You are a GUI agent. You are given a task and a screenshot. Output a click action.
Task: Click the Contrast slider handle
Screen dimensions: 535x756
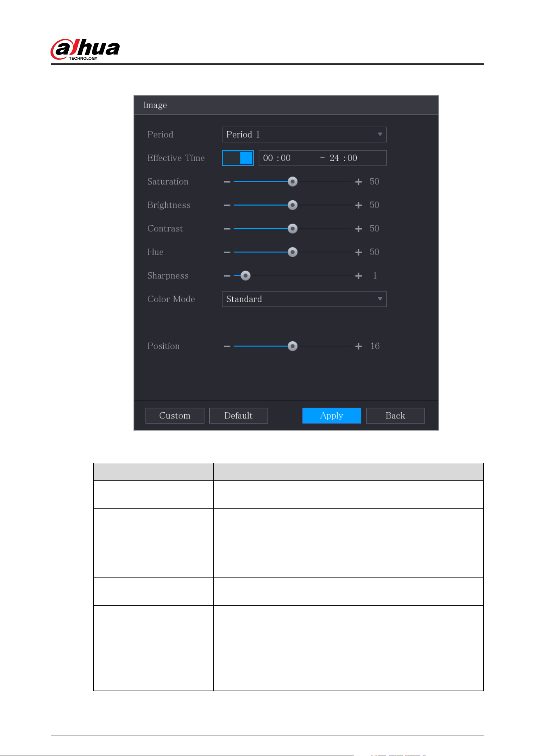(293, 229)
